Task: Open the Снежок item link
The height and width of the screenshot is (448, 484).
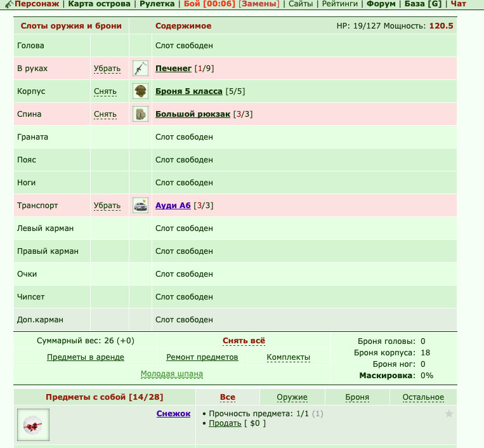Action: coord(173,414)
